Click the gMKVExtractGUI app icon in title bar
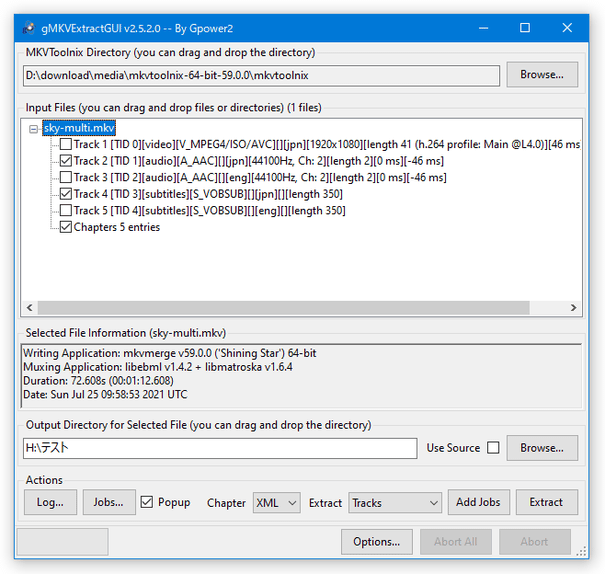Screen dimensions: 605x574 [29, 28]
